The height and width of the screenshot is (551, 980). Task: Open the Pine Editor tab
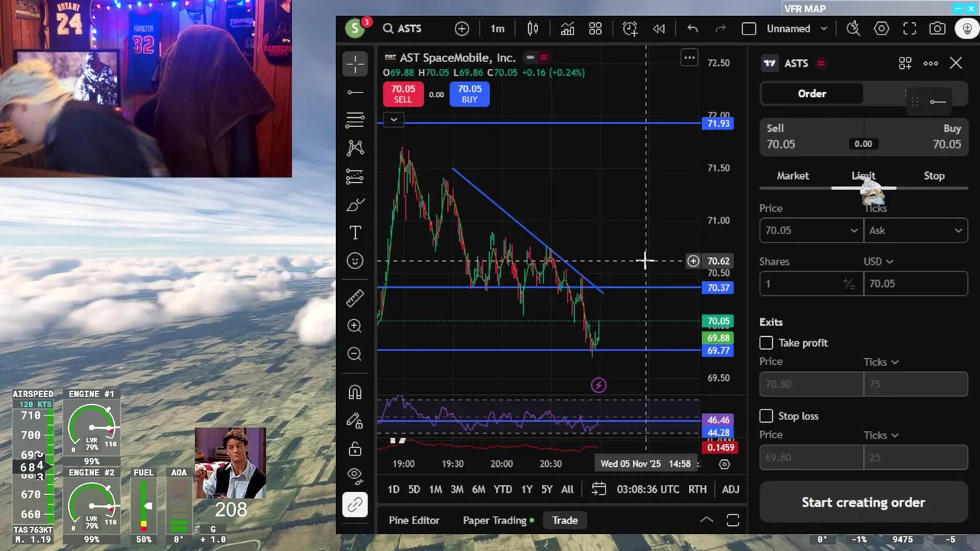(x=414, y=520)
